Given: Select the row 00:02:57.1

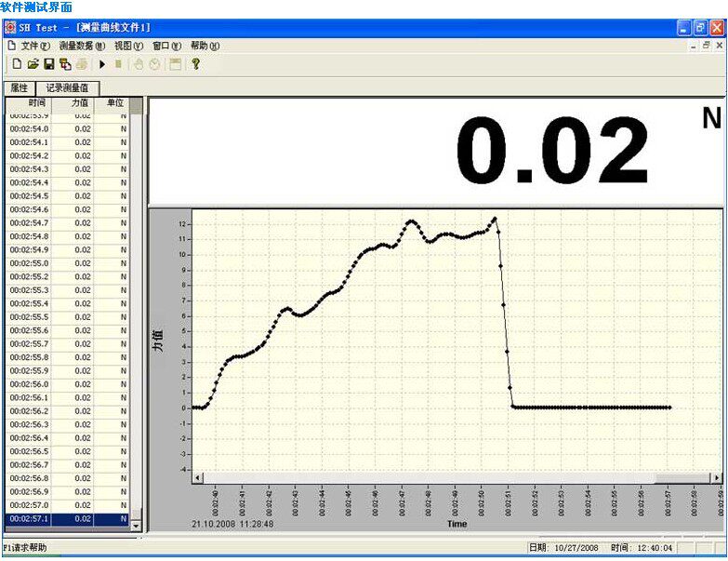Looking at the screenshot, I should (x=67, y=519).
